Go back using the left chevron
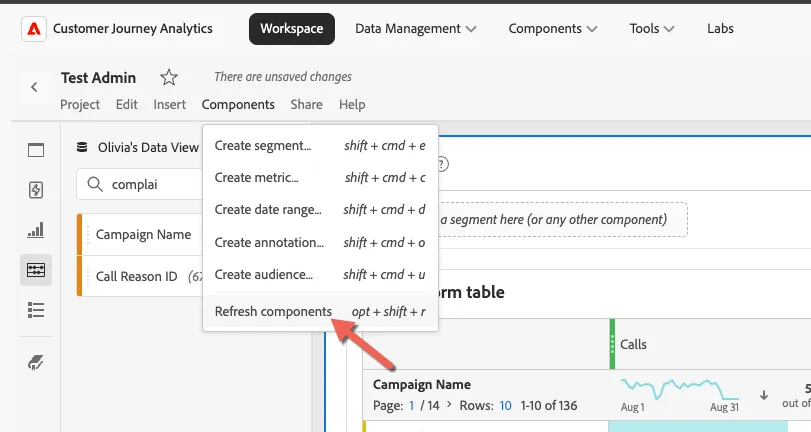The width and height of the screenshot is (811, 432). tap(34, 87)
